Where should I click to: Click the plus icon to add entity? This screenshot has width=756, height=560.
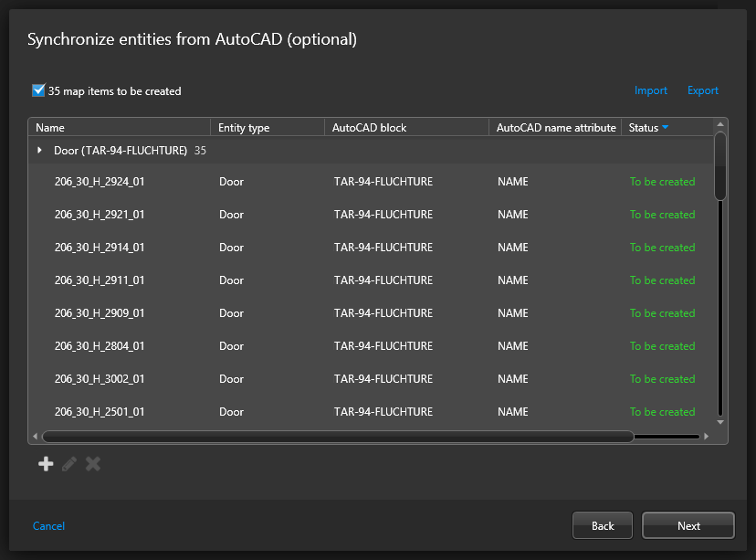click(46, 464)
